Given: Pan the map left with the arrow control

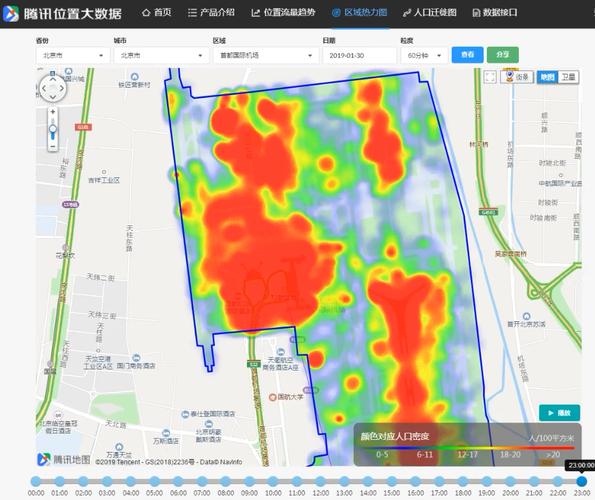Looking at the screenshot, I should 44,88.
